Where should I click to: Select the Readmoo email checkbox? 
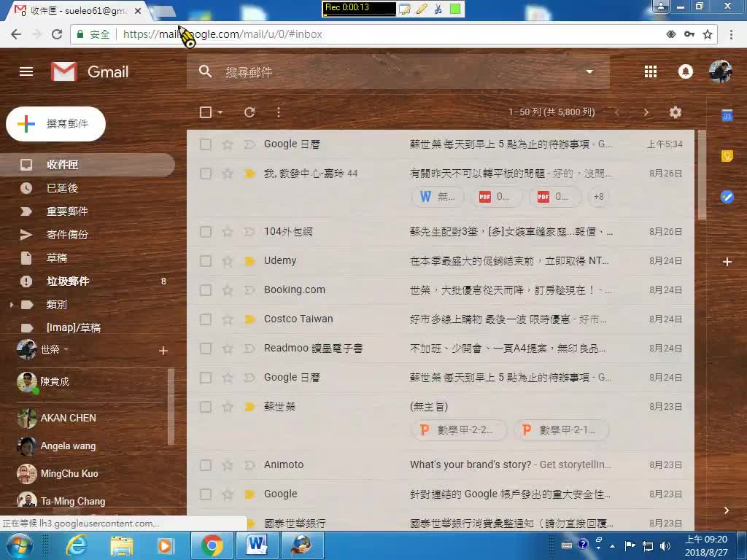(x=205, y=349)
